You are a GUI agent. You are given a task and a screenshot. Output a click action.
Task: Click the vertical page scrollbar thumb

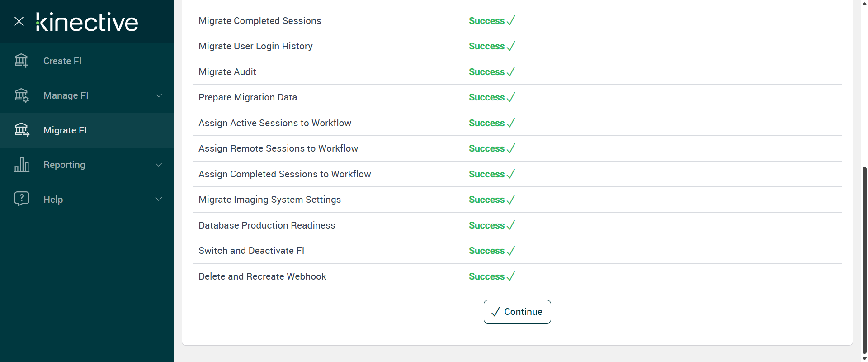[x=864, y=258]
